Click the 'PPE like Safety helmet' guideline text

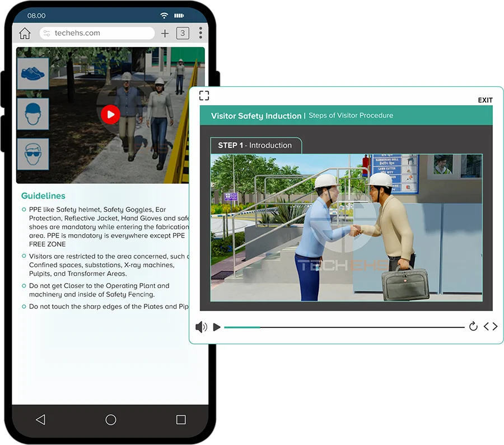[109, 227]
